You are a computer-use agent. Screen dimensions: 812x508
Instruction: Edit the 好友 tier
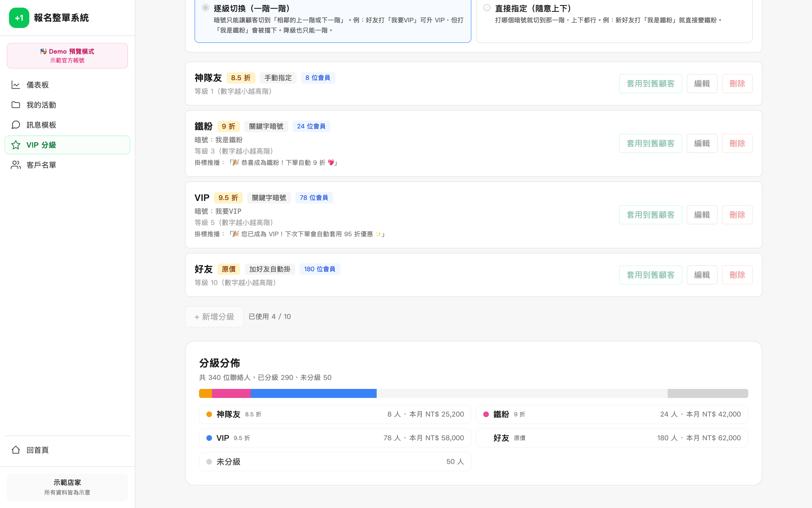(702, 275)
